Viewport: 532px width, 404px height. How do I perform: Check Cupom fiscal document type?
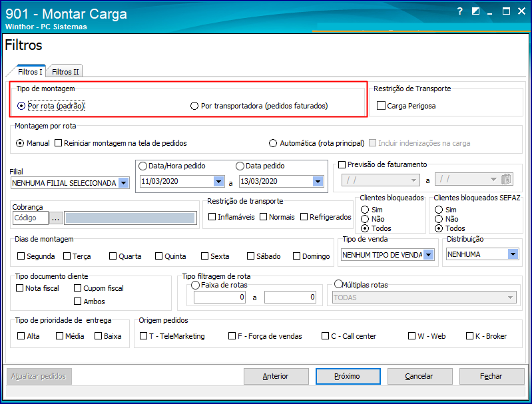coord(78,288)
